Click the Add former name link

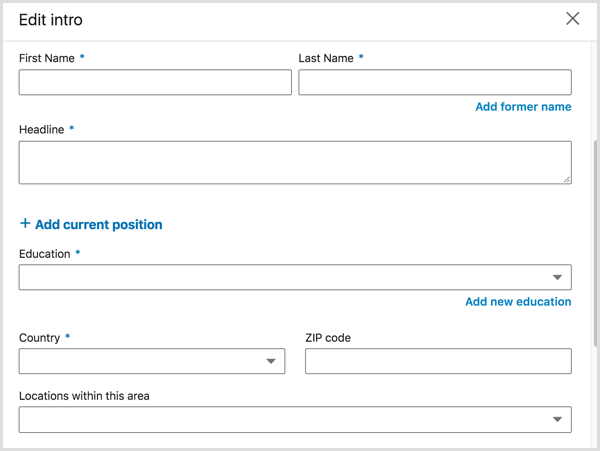tap(523, 107)
